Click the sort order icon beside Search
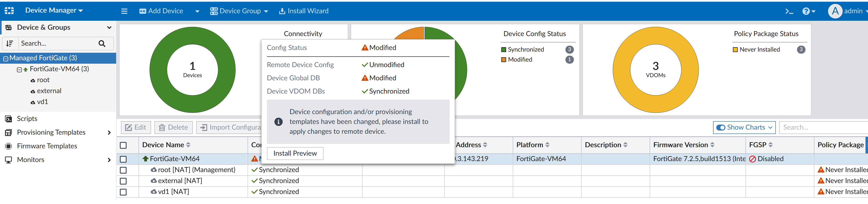The width and height of the screenshot is (868, 204). coord(10,44)
